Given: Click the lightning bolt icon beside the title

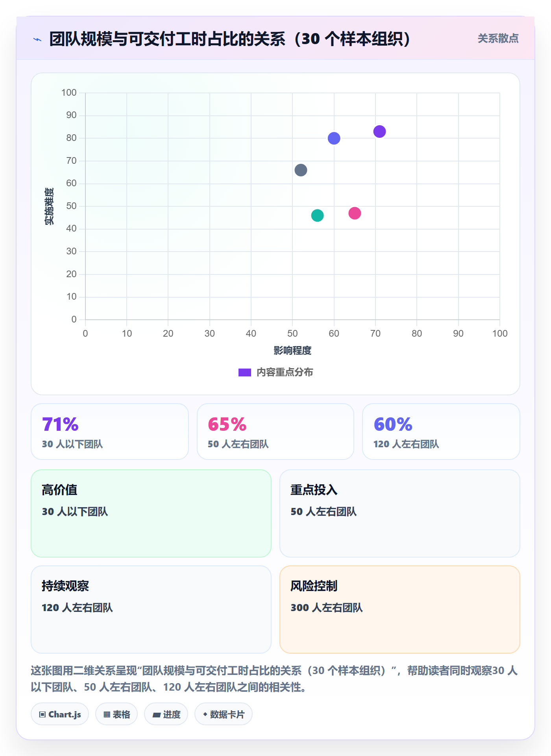Looking at the screenshot, I should [x=37, y=39].
